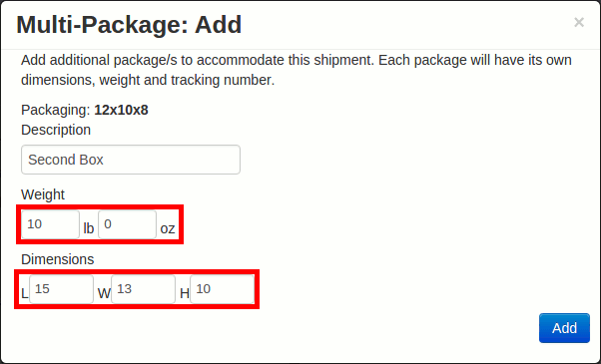This screenshot has height=364, width=601.
Task: Click the W label before the width field
Action: [x=104, y=293]
